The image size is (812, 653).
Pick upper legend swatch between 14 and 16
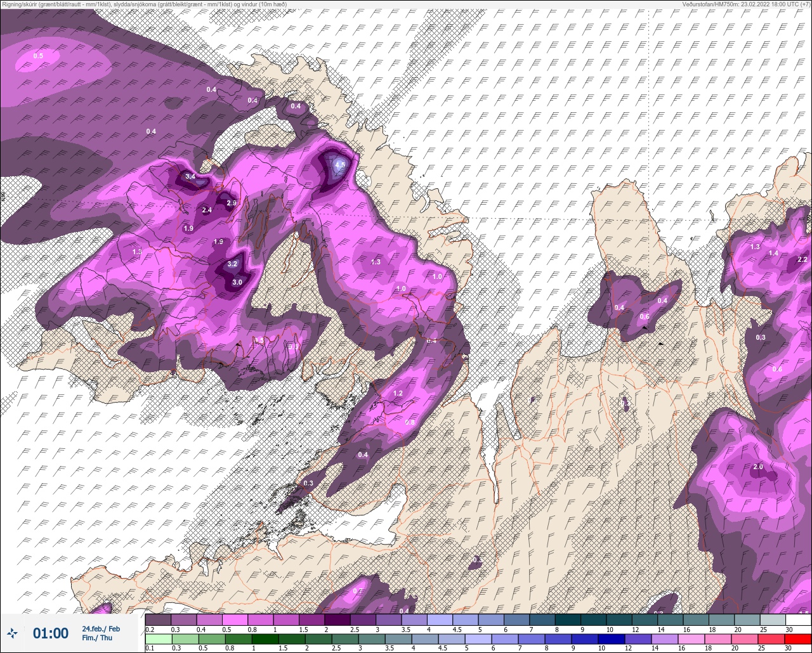pyautogui.click(x=671, y=619)
